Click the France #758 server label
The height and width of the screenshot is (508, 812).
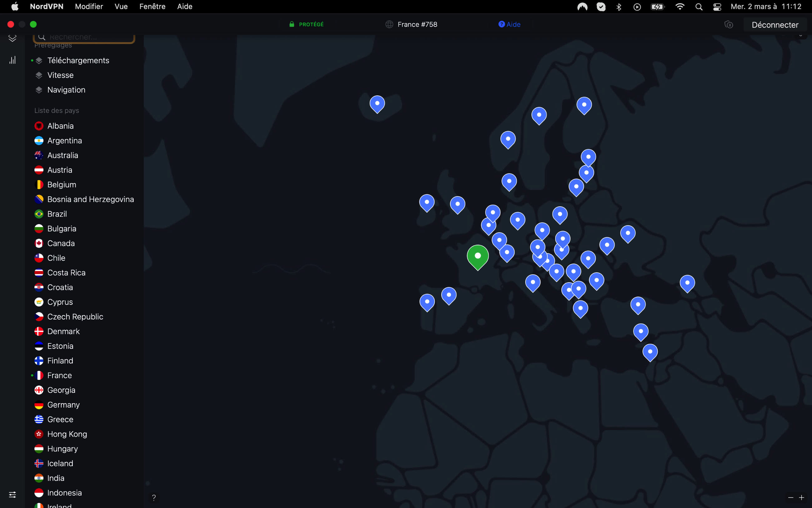click(x=418, y=24)
